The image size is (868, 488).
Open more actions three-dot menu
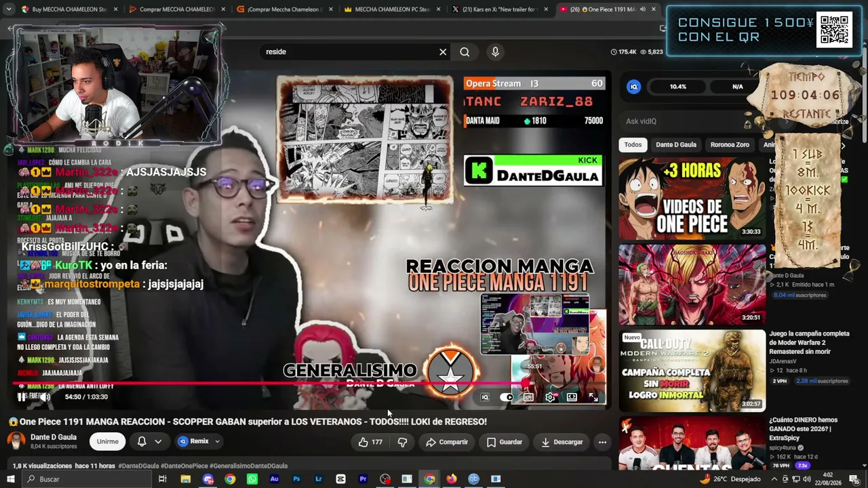602,442
